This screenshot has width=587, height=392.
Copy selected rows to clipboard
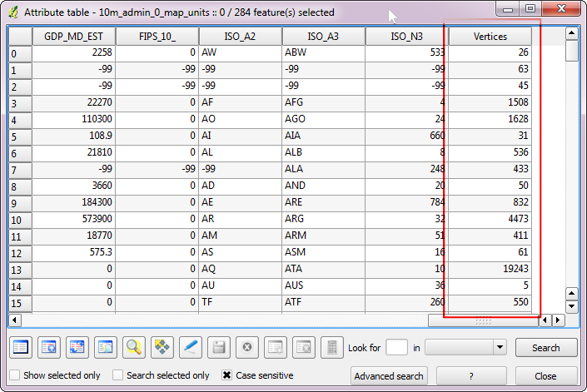click(x=106, y=348)
